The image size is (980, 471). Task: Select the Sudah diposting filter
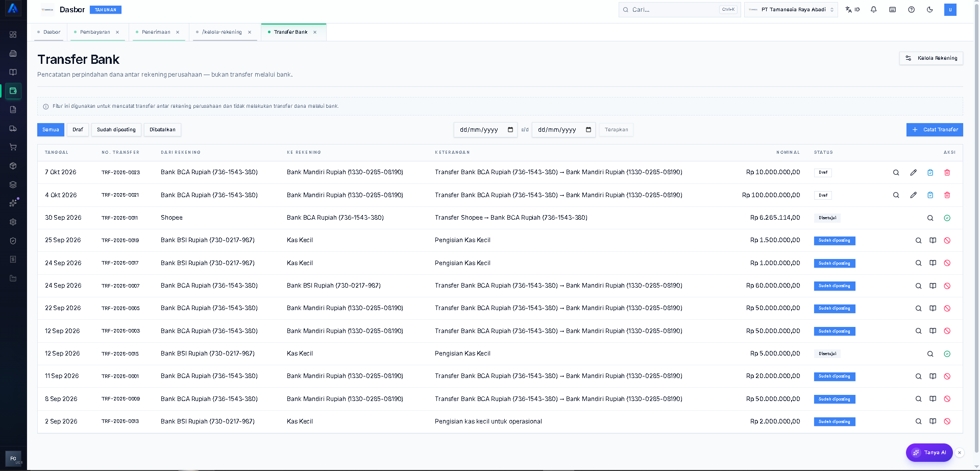[x=116, y=130]
